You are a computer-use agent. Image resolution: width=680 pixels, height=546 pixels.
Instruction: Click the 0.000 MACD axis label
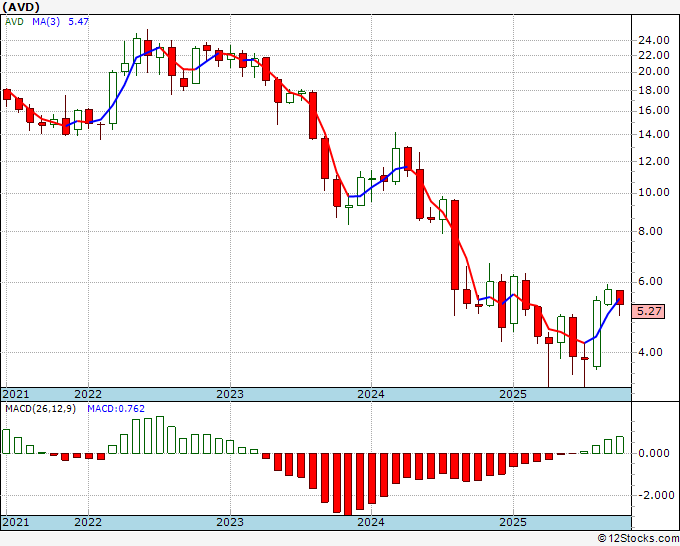coord(654,454)
